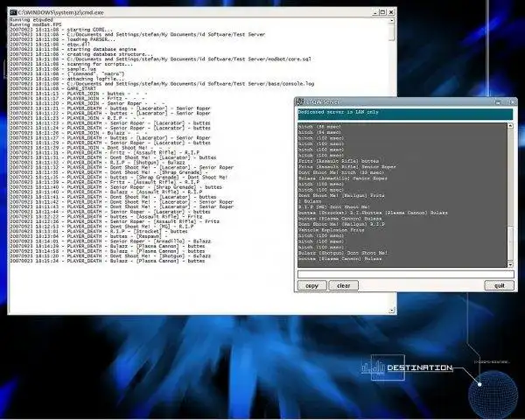Click 'buttes - [Assault Rifle] - Fritz' cmd line
Image resolution: width=525 pixels, height=420 pixels.
(x=106, y=217)
